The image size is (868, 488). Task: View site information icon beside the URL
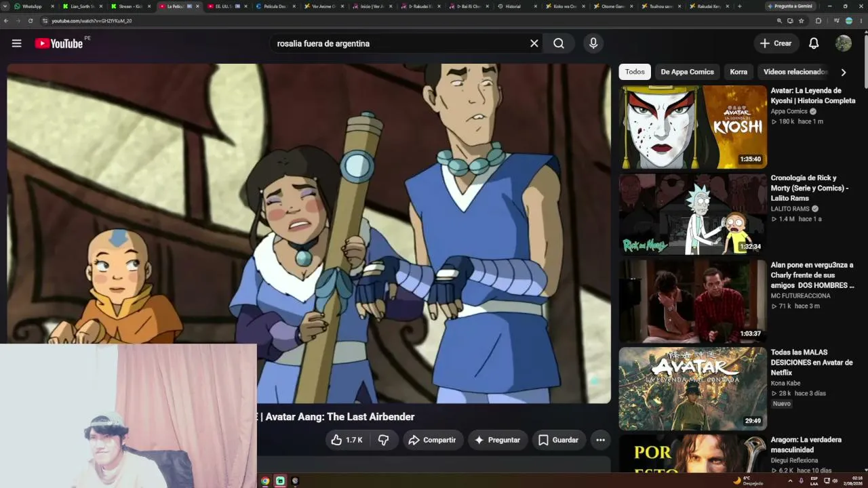(x=45, y=21)
